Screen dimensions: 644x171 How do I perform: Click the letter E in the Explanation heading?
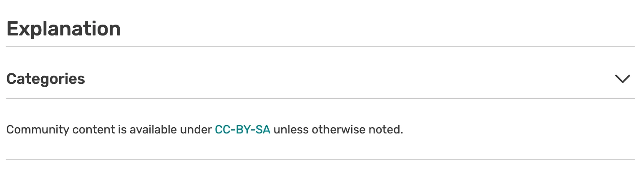point(13,29)
